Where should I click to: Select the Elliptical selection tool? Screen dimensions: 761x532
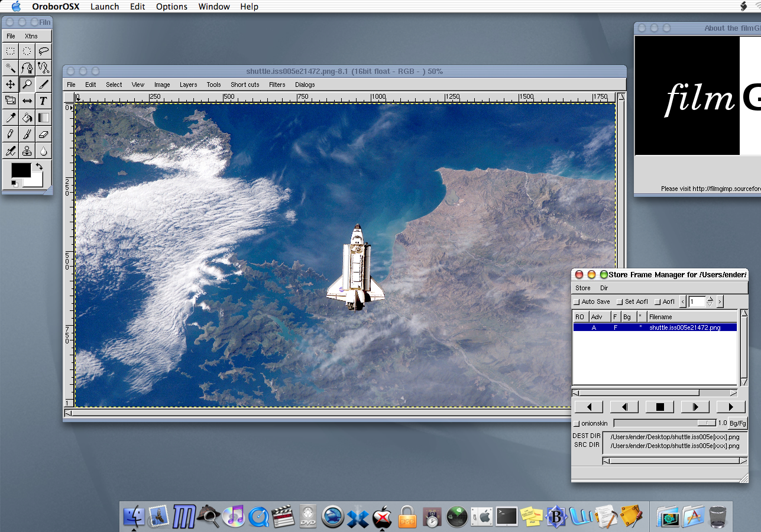pos(27,51)
